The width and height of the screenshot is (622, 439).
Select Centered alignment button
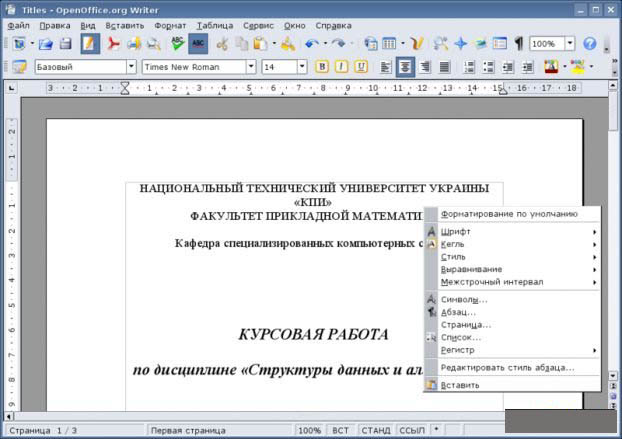[x=405, y=67]
